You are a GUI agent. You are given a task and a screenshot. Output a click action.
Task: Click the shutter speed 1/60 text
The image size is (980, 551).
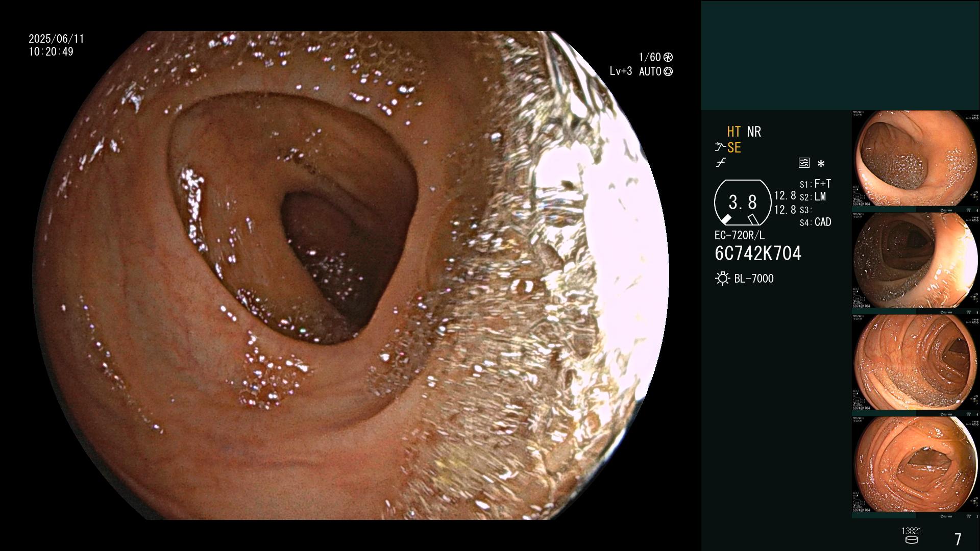(x=650, y=57)
